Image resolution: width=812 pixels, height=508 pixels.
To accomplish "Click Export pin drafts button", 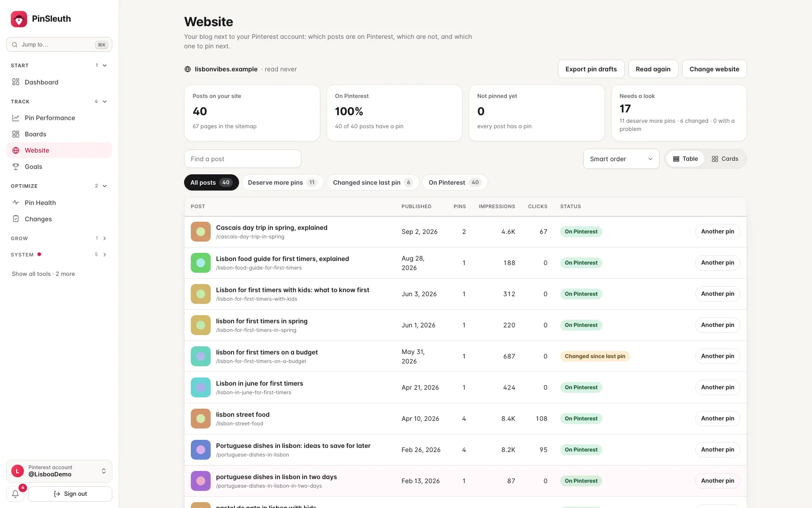I will pyautogui.click(x=591, y=69).
